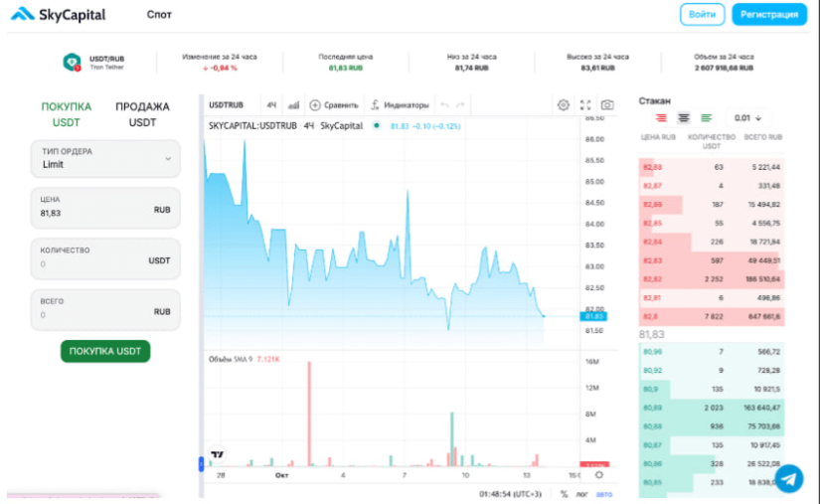Open the Тип ордера Limit dropdown

point(105,158)
